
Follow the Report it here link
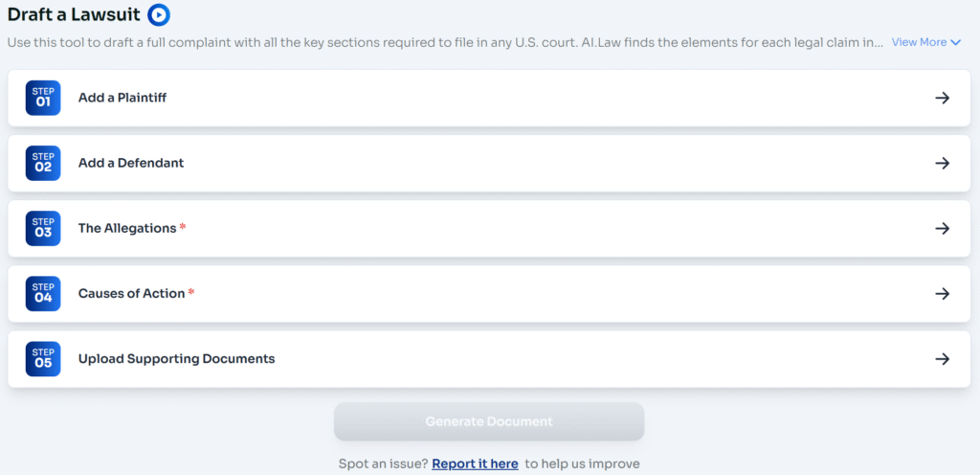tap(475, 464)
